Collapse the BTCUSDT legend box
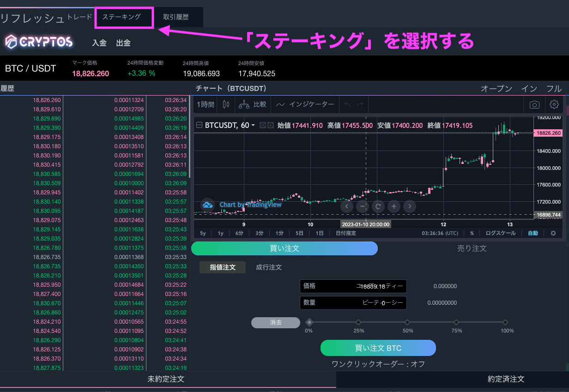This screenshot has height=392, width=569. tap(199, 125)
